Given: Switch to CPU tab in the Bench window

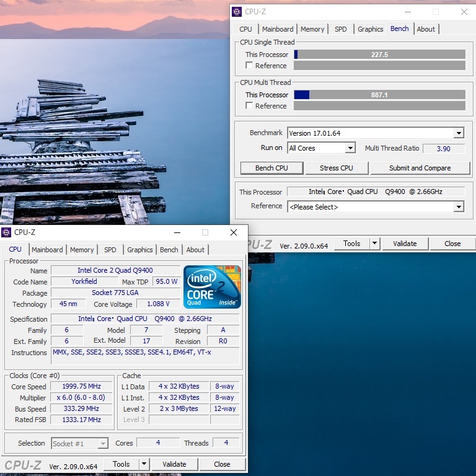Looking at the screenshot, I should [245, 29].
